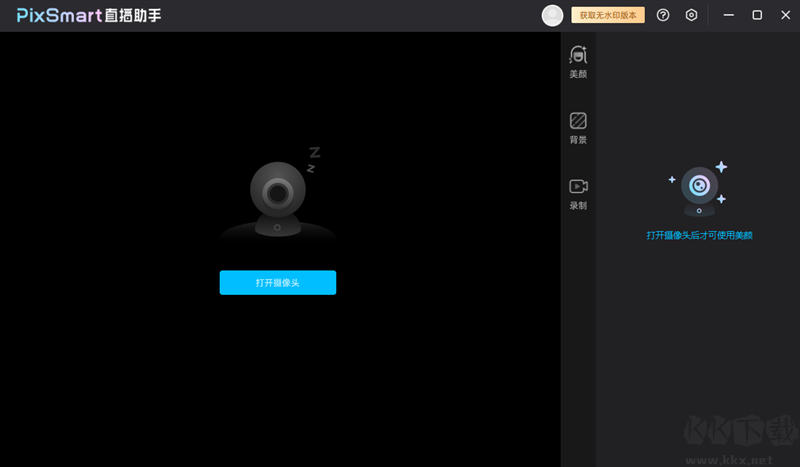Close the PixSmart window

(x=784, y=15)
